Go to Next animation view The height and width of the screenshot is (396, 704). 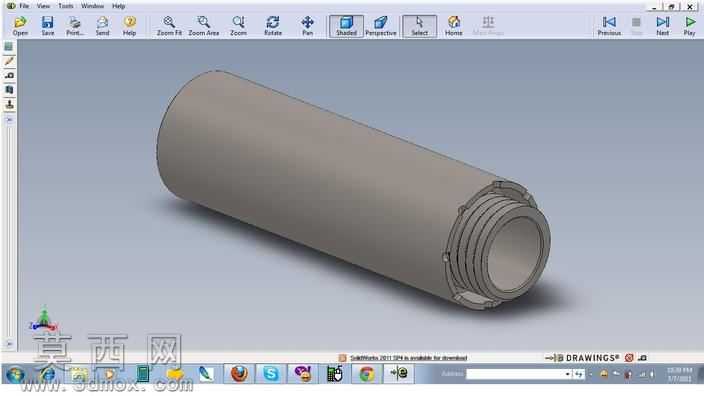(663, 26)
